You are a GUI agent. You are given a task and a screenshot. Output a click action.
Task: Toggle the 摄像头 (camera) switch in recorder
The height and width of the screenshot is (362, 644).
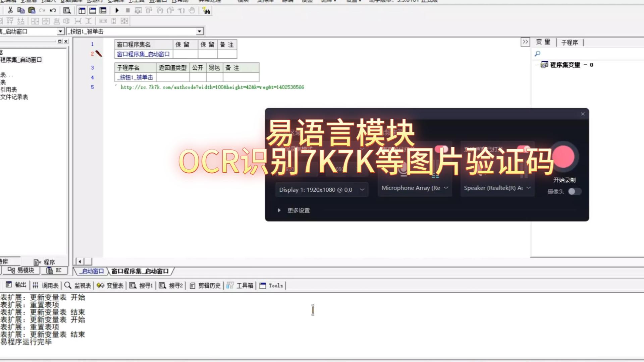[x=575, y=191]
